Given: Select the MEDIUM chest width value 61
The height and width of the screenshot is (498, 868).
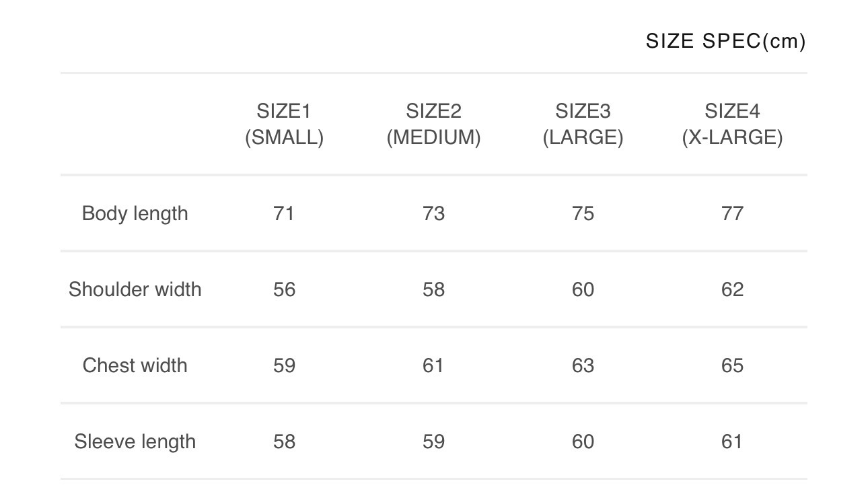Looking at the screenshot, I should [433, 365].
